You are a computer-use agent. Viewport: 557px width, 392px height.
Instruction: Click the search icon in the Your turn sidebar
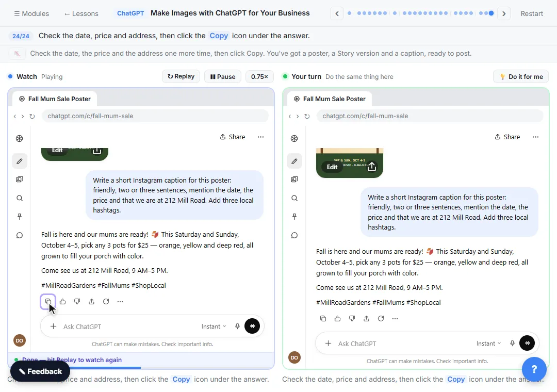[x=294, y=198]
